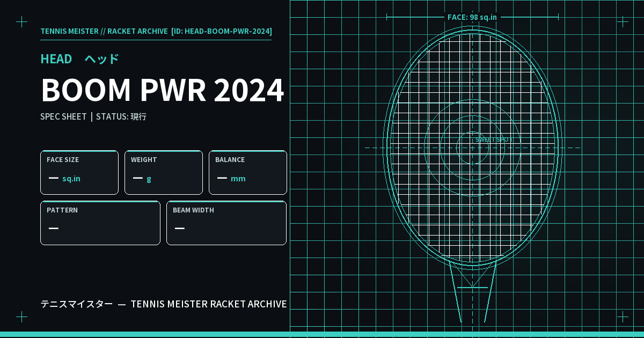Click the SPEC SHEET label

[x=63, y=116]
